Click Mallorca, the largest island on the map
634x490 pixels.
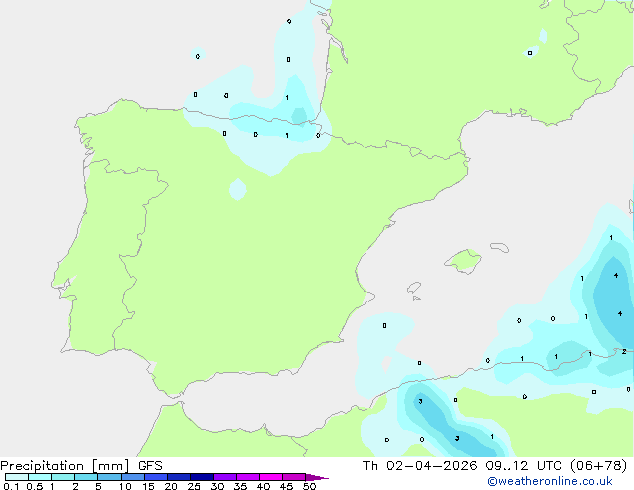pos(464,261)
